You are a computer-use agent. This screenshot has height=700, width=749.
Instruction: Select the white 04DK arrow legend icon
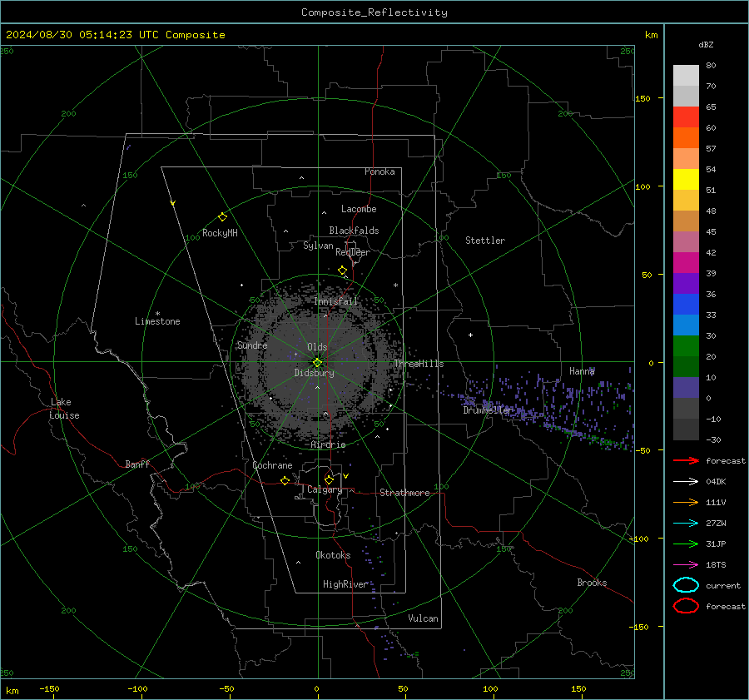[x=686, y=482]
